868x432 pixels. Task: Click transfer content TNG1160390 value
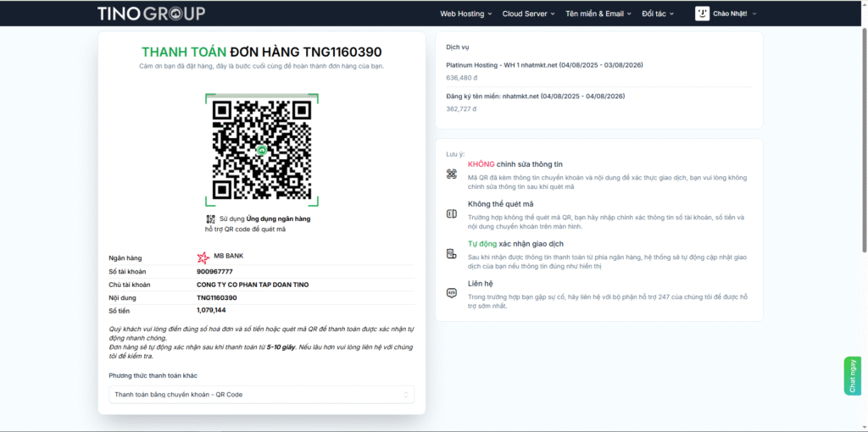tap(217, 298)
